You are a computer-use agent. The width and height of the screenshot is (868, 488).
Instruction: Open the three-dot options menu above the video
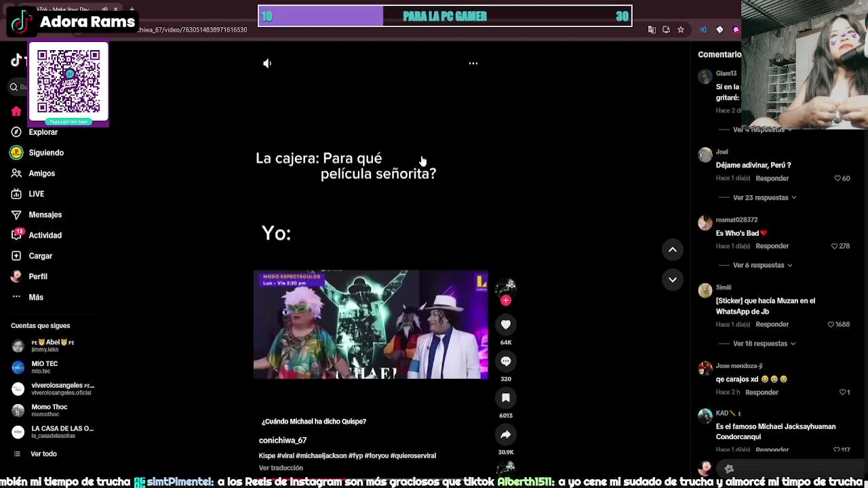473,63
